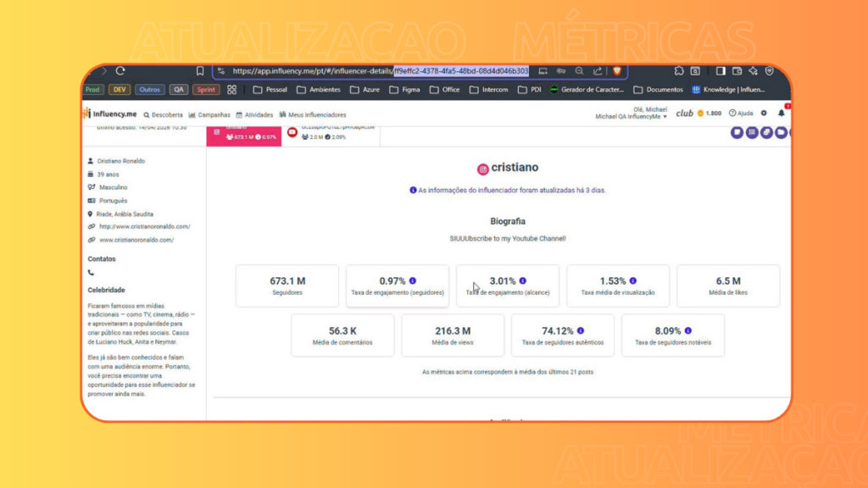
Task: Open the http://www.cristianoronaldo.com/ link
Action: [144, 227]
